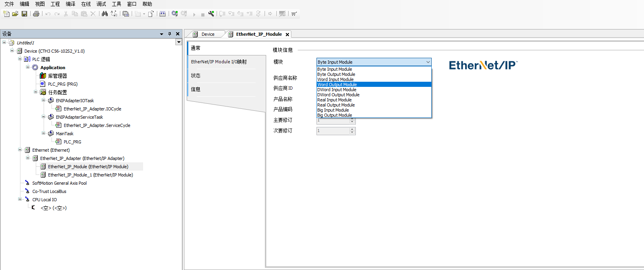Click the Logout gear icon
Image resolution: width=644 pixels, height=270 pixels.
point(184,14)
